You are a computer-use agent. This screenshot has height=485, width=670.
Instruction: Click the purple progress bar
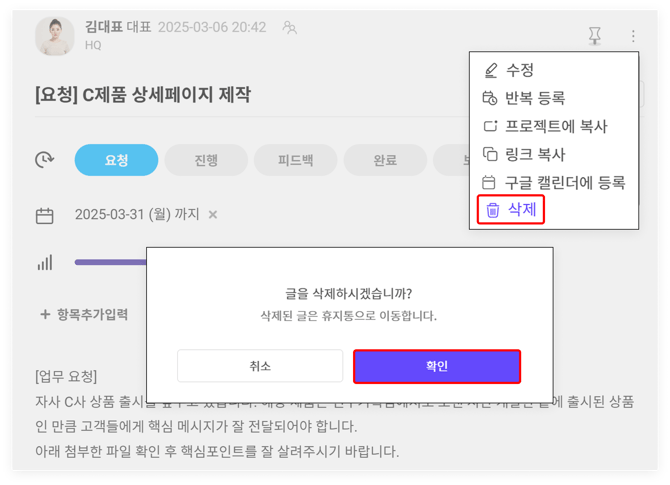[110, 263]
